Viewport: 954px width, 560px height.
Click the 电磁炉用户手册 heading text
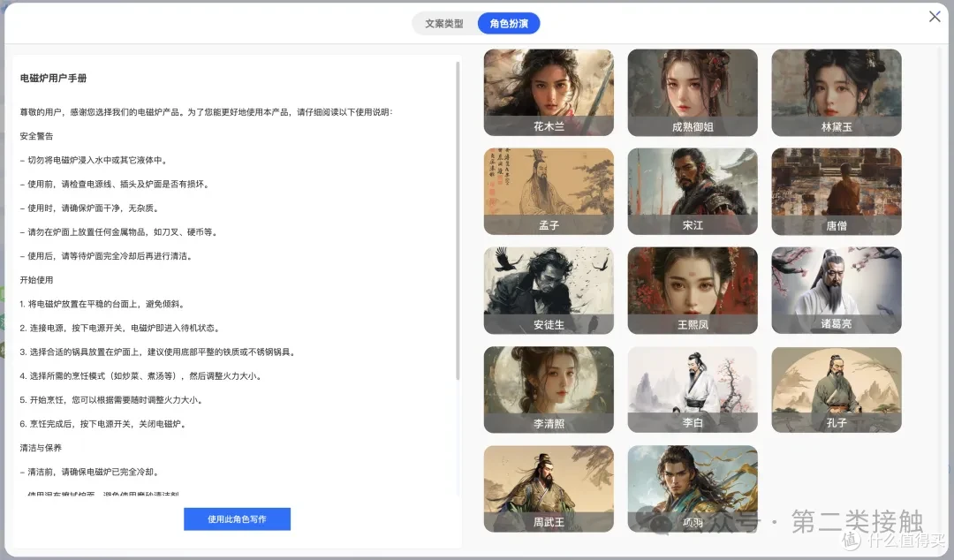pos(54,78)
